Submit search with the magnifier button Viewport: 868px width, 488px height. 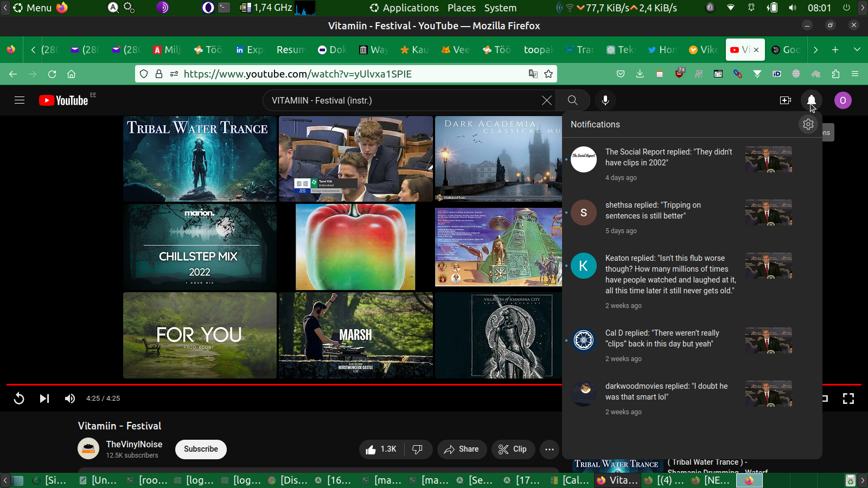[572, 100]
